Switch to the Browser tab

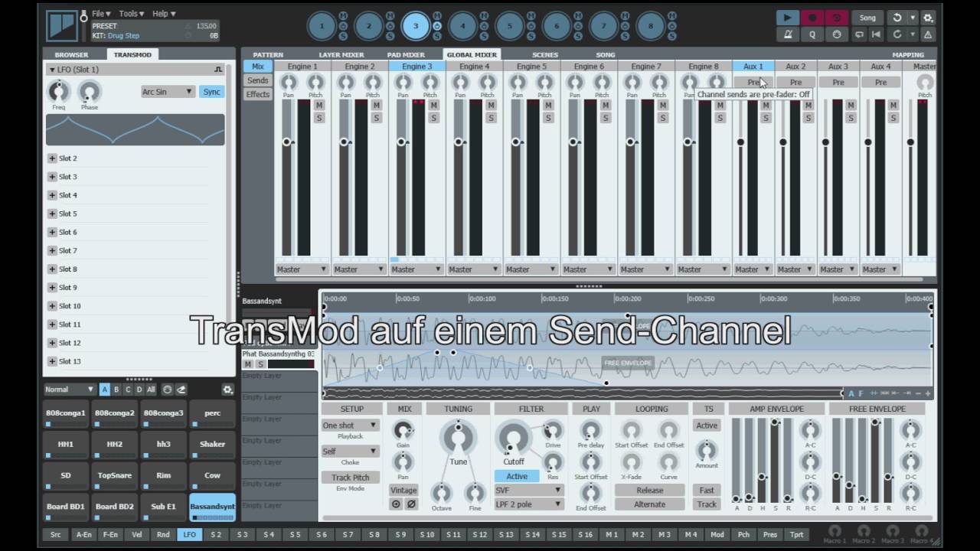[71, 55]
